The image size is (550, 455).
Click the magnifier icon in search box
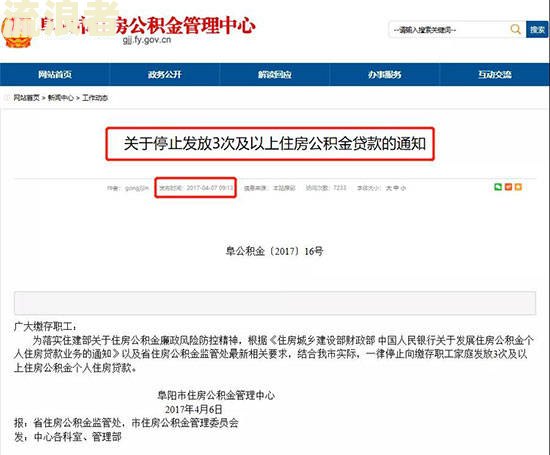515,29
